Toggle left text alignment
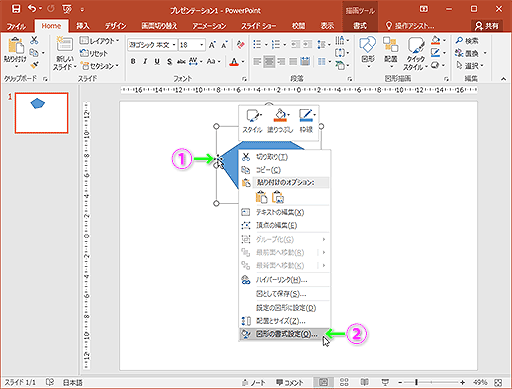Image resolution: width=512 pixels, height=389 pixels. pos(257,61)
